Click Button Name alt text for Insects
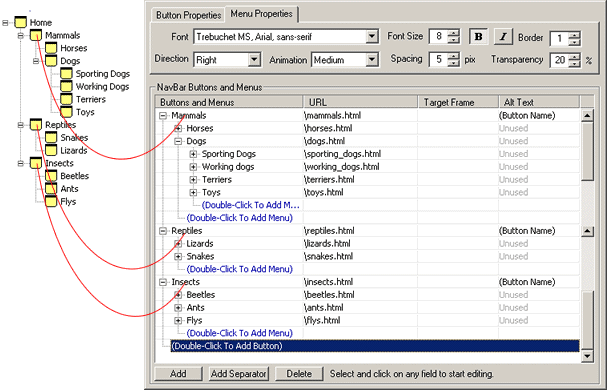Viewport: 607px width, 390px height. click(527, 282)
